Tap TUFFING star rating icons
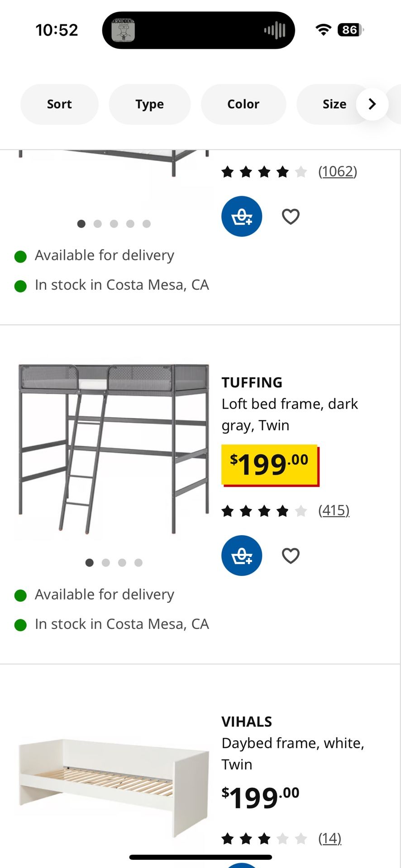This screenshot has width=401, height=868. point(264,511)
